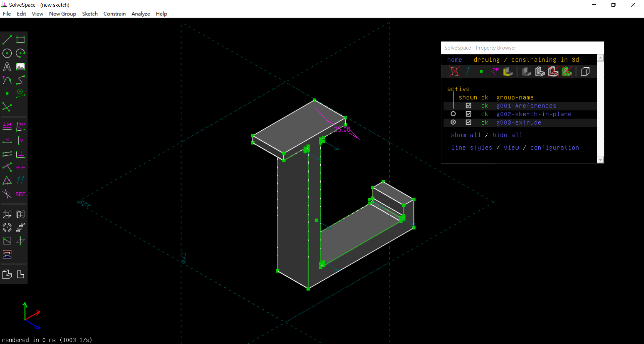Create new sketch in 3d icon
The width and height of the screenshot is (644, 344).
coord(20,241)
